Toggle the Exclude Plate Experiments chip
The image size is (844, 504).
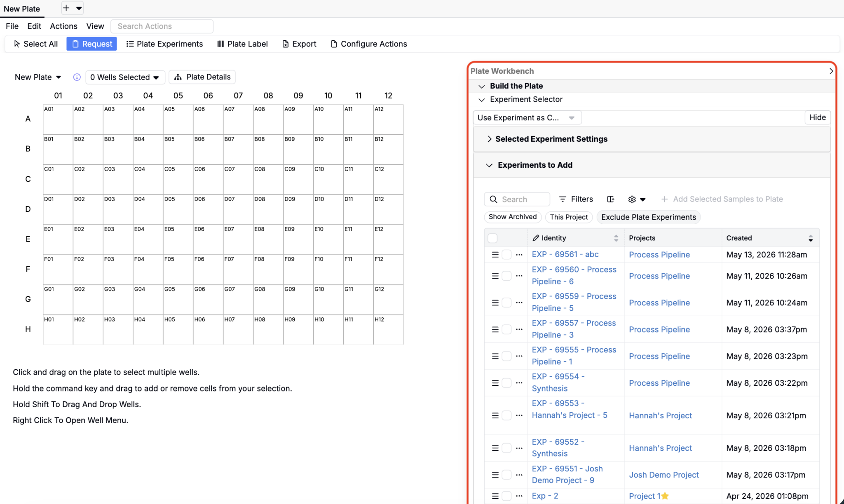click(x=648, y=217)
